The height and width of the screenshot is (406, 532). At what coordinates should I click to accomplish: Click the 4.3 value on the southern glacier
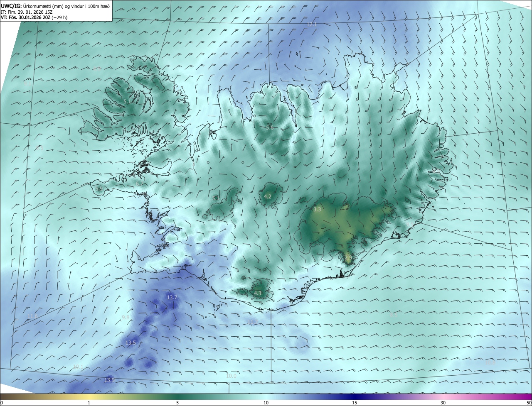[x=258, y=293]
